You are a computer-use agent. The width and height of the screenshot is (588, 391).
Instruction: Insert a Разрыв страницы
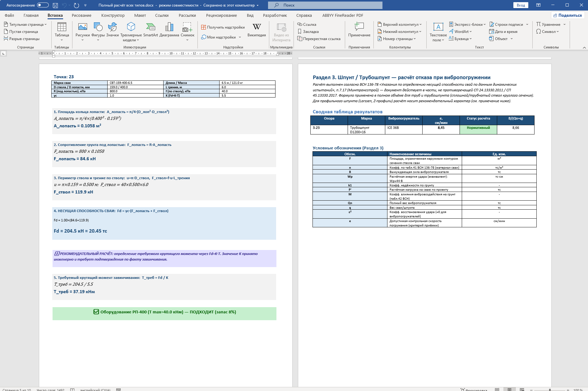pos(21,39)
